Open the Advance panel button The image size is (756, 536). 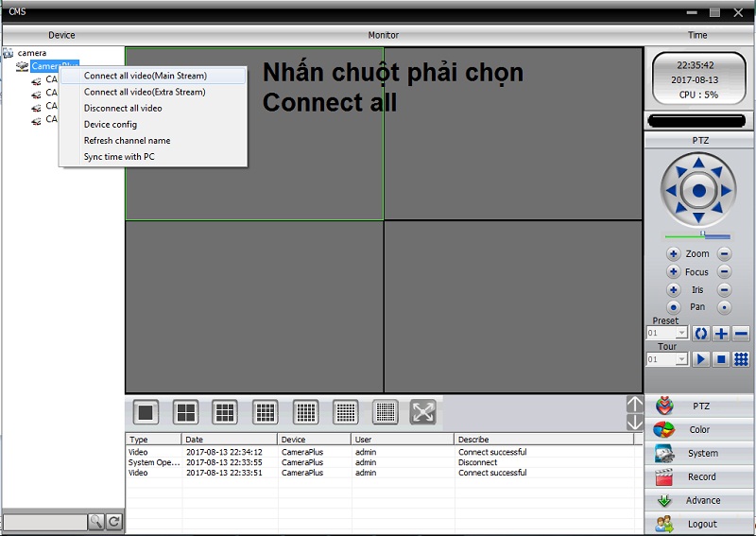pyautogui.click(x=699, y=500)
